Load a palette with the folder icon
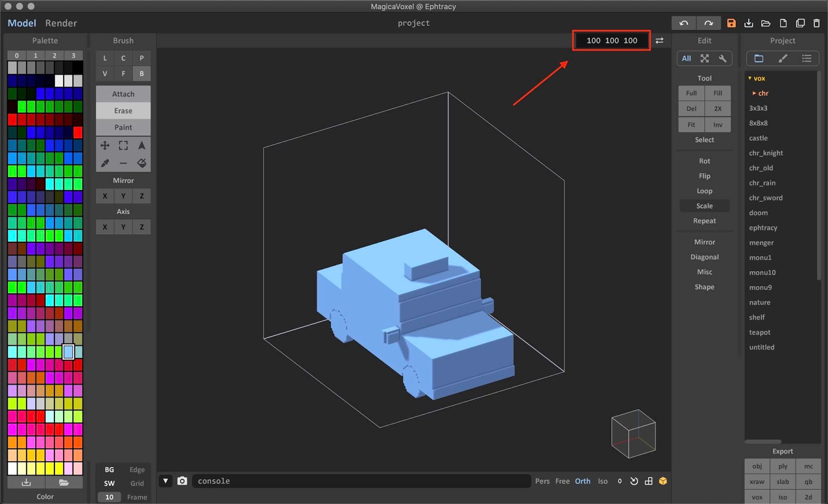 click(x=64, y=482)
